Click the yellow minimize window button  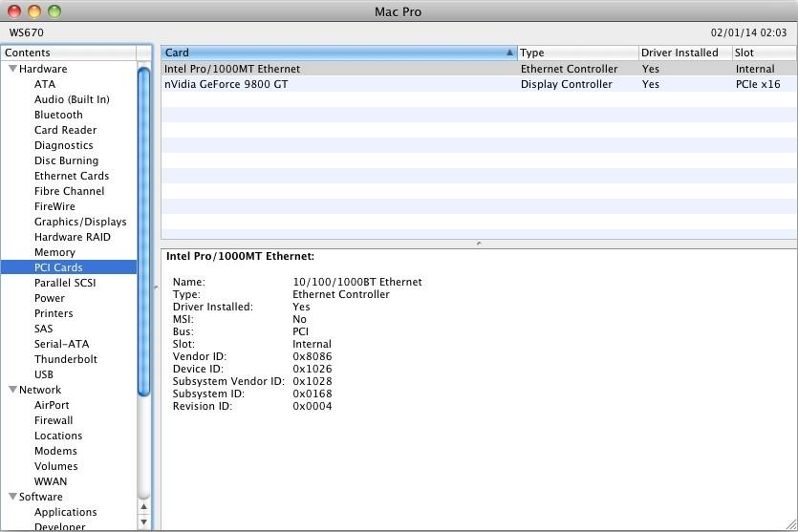tap(34, 11)
